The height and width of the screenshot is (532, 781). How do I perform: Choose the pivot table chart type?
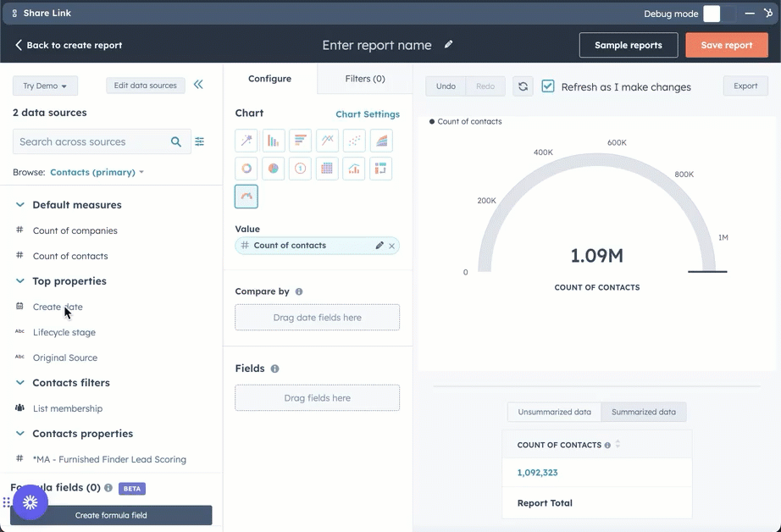click(327, 169)
